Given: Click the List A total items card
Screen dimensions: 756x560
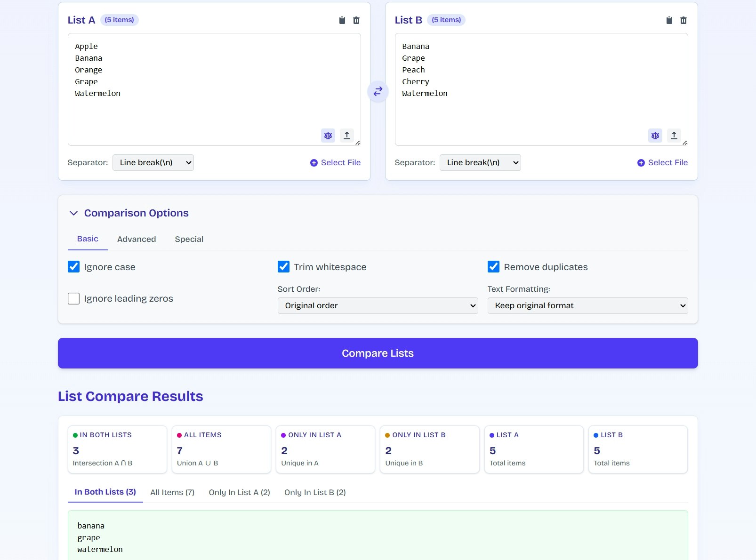Looking at the screenshot, I should [x=534, y=449].
